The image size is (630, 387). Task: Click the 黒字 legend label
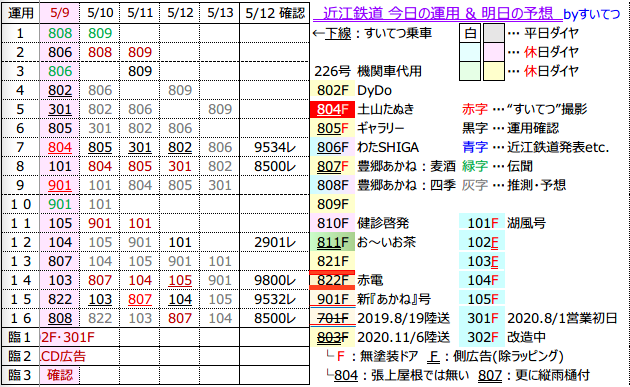coord(475,128)
